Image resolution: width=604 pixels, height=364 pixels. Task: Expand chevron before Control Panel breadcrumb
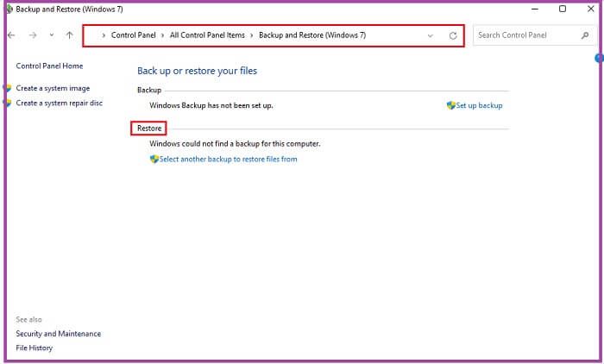(104, 35)
